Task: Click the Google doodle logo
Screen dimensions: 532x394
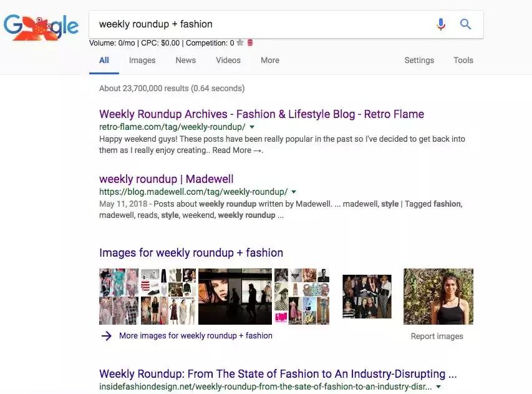Action: [41, 26]
